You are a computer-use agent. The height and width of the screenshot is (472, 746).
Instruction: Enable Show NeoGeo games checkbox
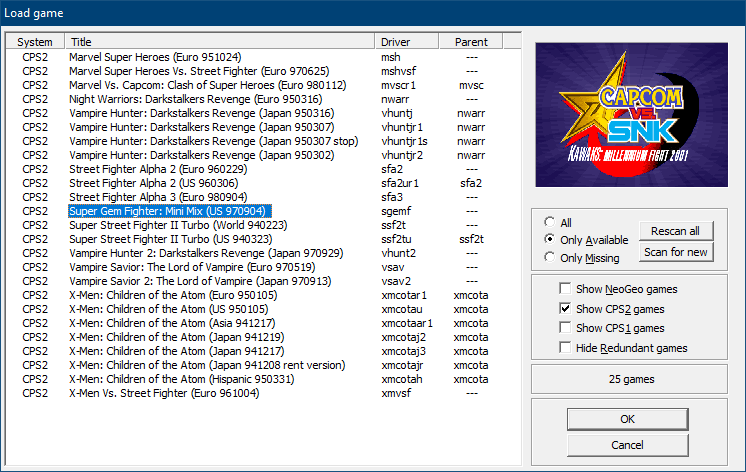[566, 289]
